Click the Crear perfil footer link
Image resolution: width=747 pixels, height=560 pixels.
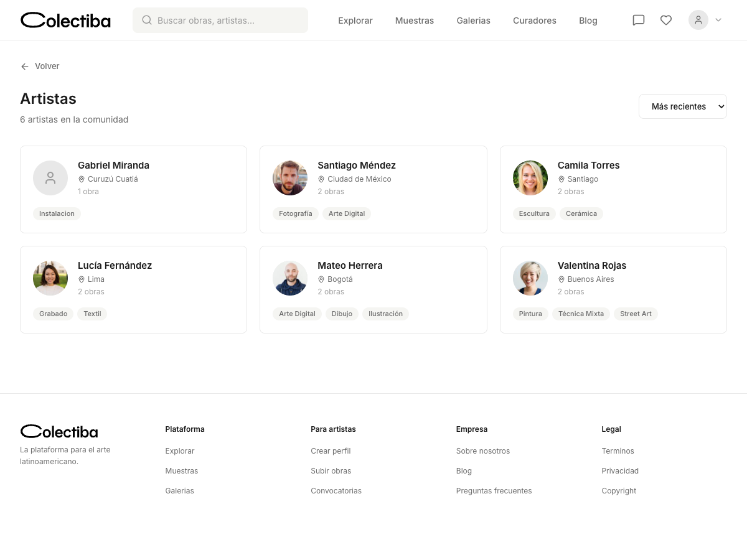(331, 451)
